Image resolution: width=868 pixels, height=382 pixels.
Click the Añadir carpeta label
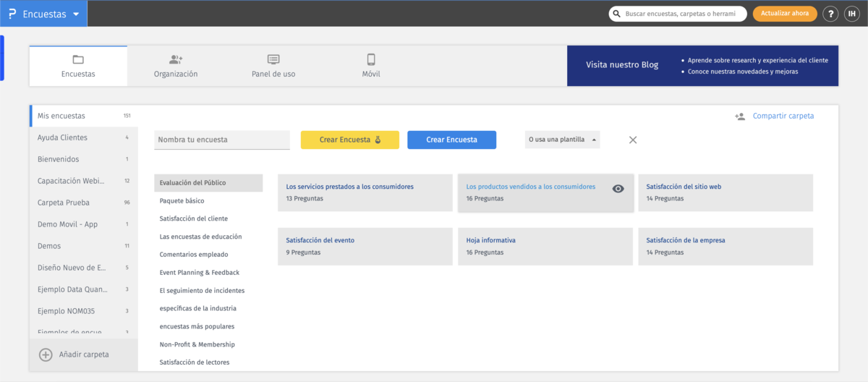click(x=84, y=355)
